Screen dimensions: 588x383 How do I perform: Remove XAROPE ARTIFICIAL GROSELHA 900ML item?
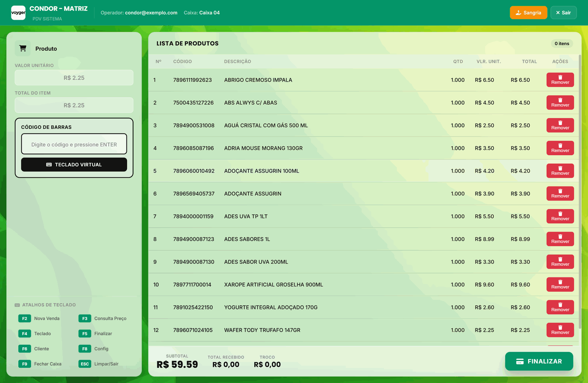pos(560,284)
